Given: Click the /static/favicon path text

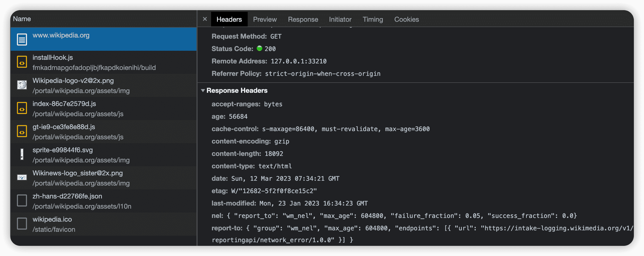Looking at the screenshot, I should tap(54, 229).
